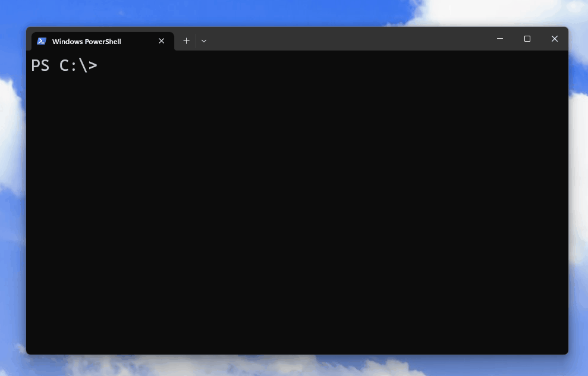588x376 pixels.
Task: Close the terminal window
Action: click(x=555, y=38)
